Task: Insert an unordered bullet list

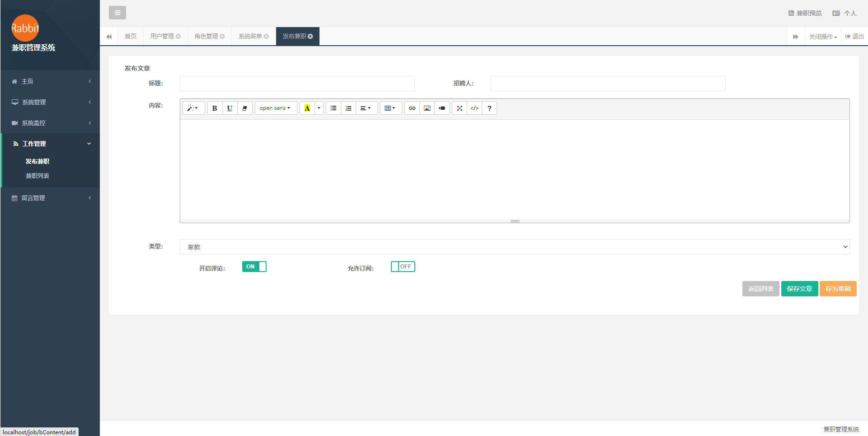Action: (333, 108)
